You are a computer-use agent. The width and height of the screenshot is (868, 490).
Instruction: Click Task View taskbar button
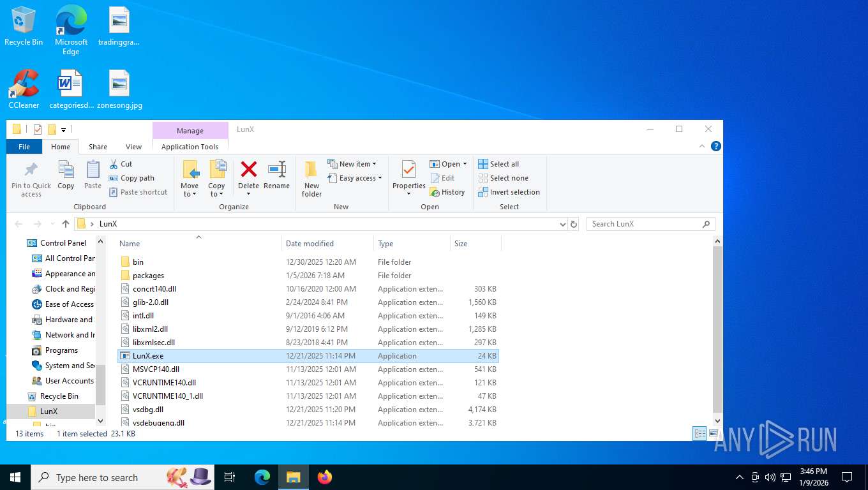pos(230,477)
